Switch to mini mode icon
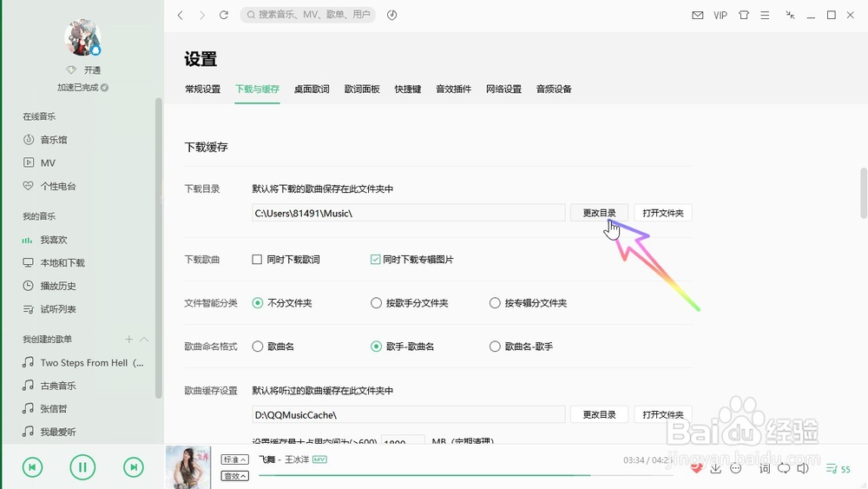Image resolution: width=868 pixels, height=489 pixels. 790,15
